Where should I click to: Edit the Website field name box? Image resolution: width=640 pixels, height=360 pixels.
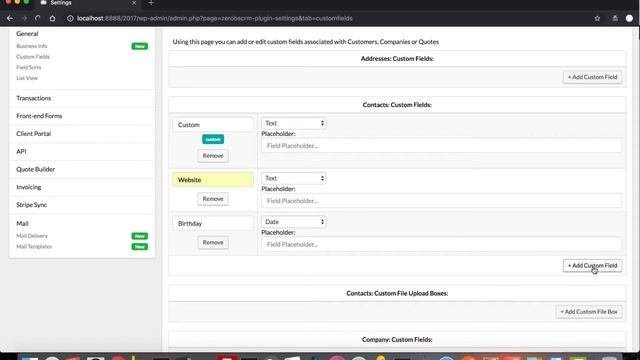tap(213, 180)
